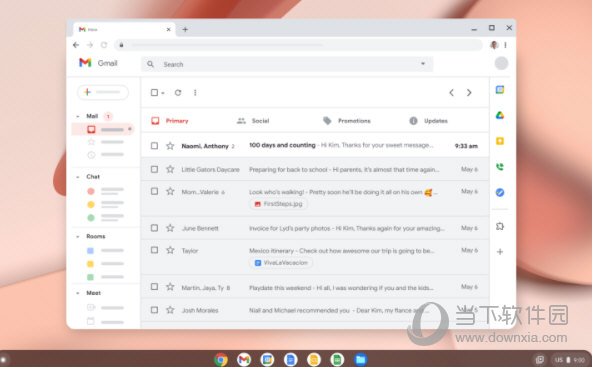Viewport: 592px width, 367px height.
Task: Switch to the Social tab
Action: click(253, 121)
